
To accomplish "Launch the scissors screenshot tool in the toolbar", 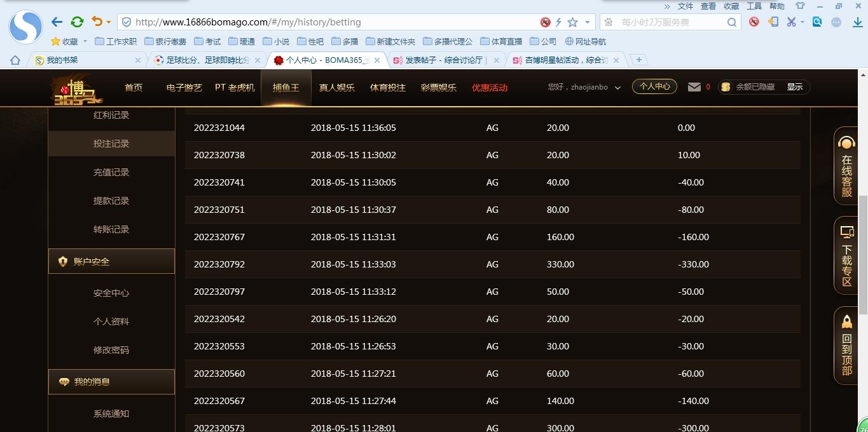I will pyautogui.click(x=793, y=22).
